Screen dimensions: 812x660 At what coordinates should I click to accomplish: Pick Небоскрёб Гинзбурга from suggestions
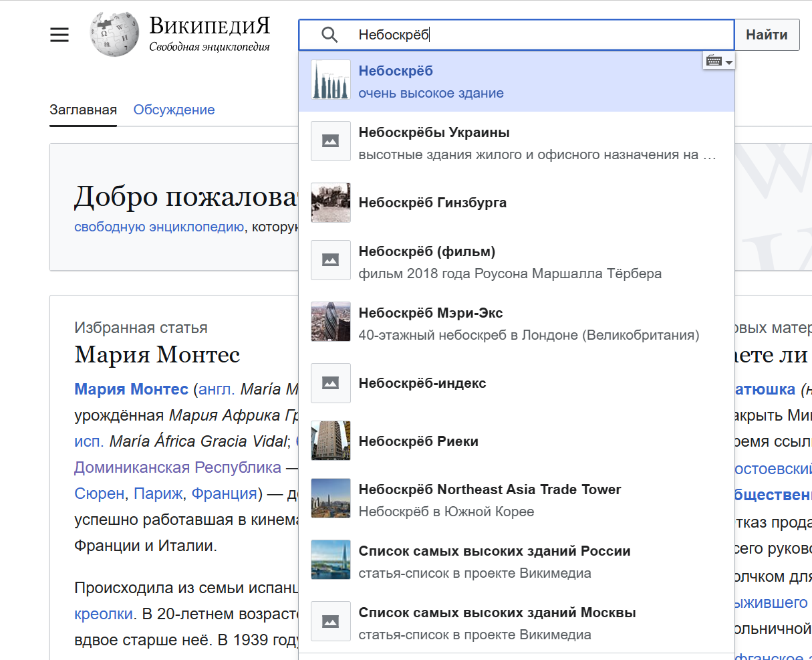pos(517,203)
